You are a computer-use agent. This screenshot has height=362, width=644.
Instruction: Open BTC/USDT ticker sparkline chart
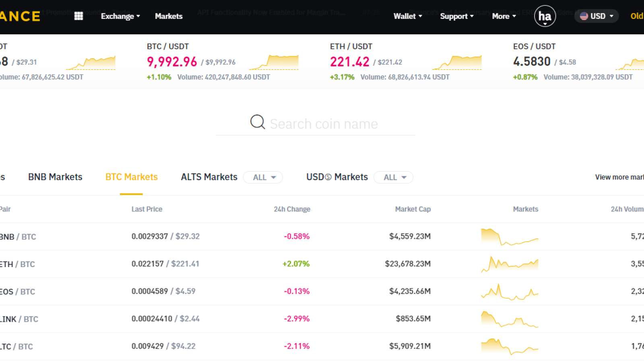click(274, 62)
